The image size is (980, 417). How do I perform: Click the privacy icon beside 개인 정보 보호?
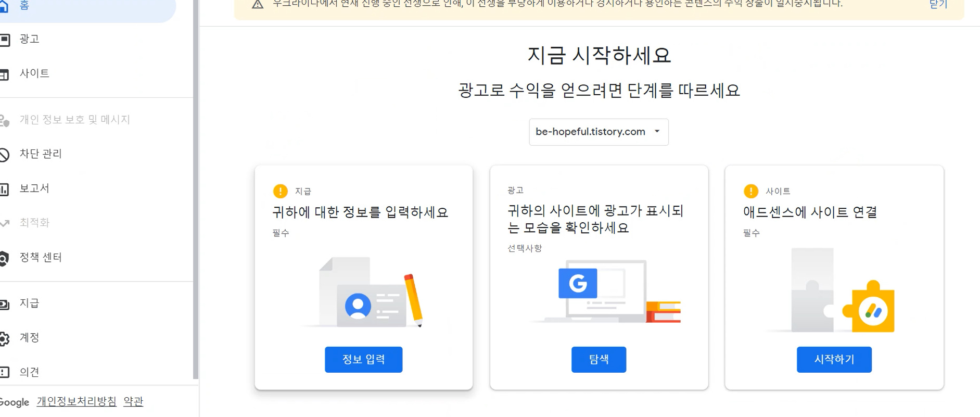(x=4, y=121)
